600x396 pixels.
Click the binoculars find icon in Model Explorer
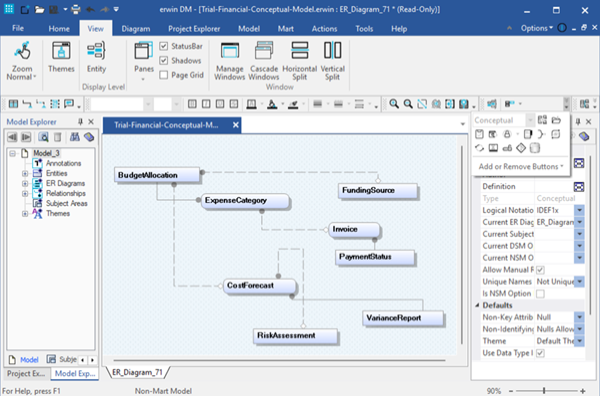[x=75, y=137]
